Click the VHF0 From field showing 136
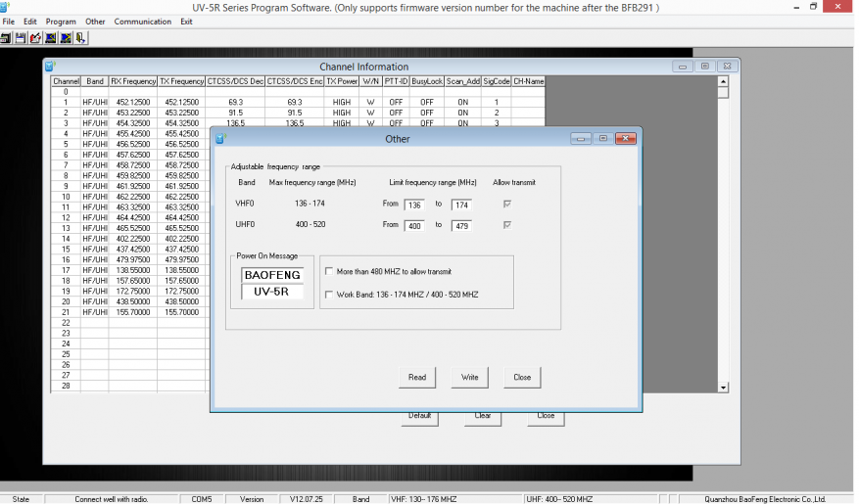 [414, 205]
